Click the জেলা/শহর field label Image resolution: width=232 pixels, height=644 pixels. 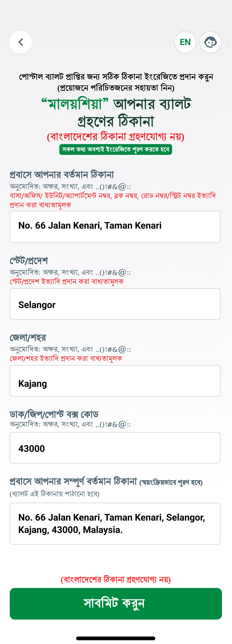click(28, 337)
